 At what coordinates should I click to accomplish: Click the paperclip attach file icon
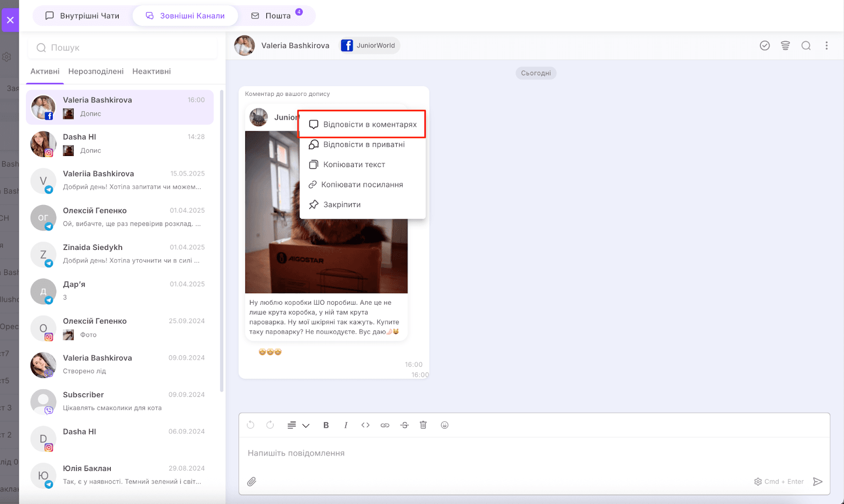click(252, 481)
